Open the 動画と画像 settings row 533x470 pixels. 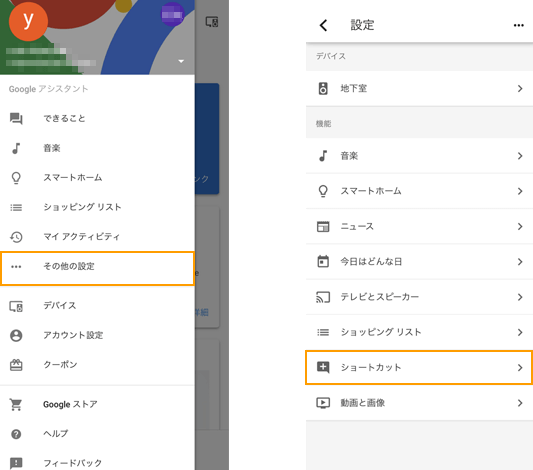419,403
